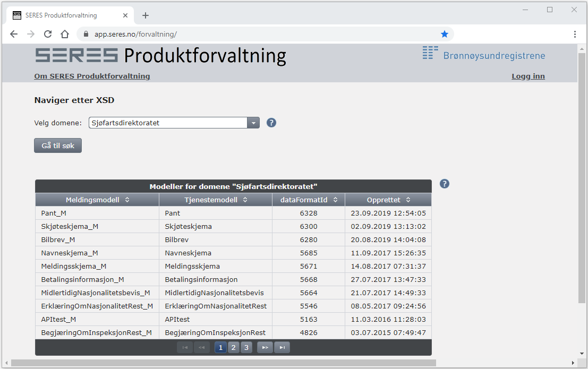Image resolution: width=588 pixels, height=369 pixels.
Task: Click the SERES Produktforvaltning header logo
Action: click(160, 56)
